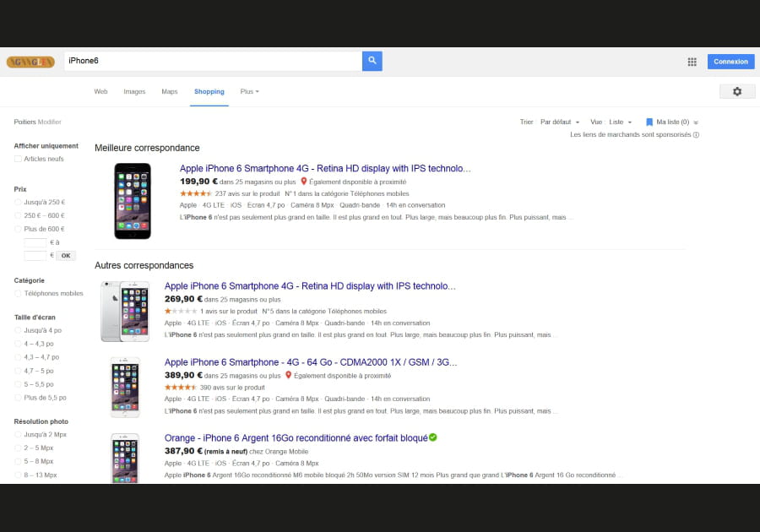Screen dimensions: 760x532
Task: Open the Trier Par défaut dropdown
Action: [560, 122]
